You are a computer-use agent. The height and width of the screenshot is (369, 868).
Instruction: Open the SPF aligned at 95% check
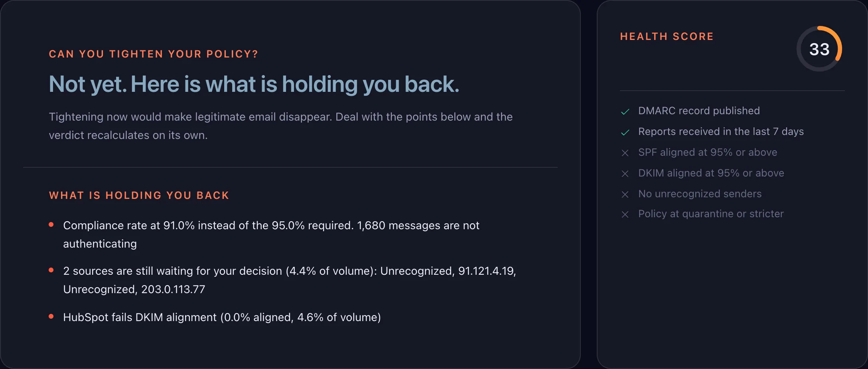pyautogui.click(x=708, y=152)
